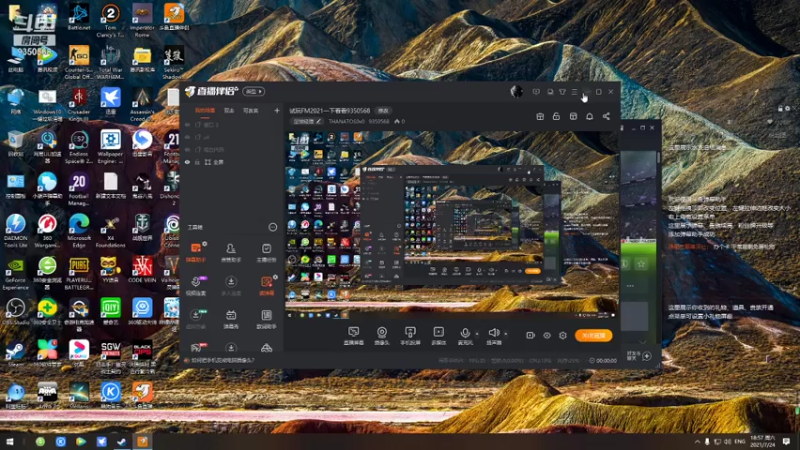800x450 pixels.
Task: Click the mode pill beside the app logo
Action: click(253, 91)
